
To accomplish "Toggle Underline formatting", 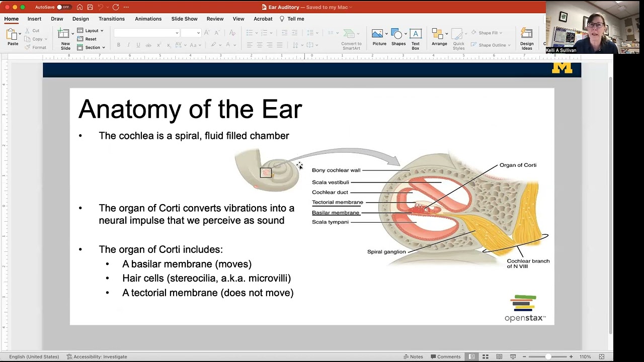I will pos(138,45).
